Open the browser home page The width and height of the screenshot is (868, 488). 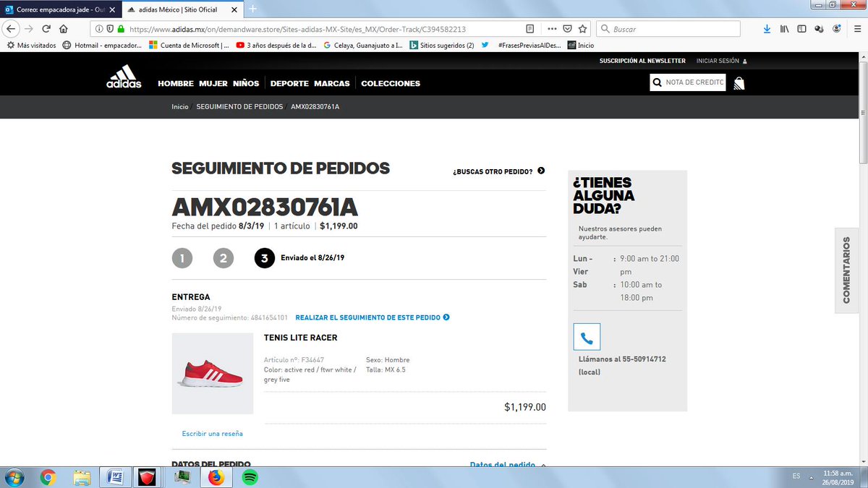(64, 30)
